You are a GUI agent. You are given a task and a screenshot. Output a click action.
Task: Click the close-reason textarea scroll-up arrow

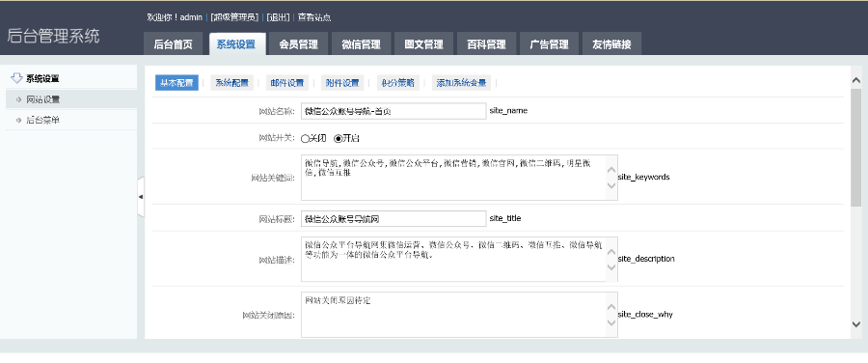[611, 307]
